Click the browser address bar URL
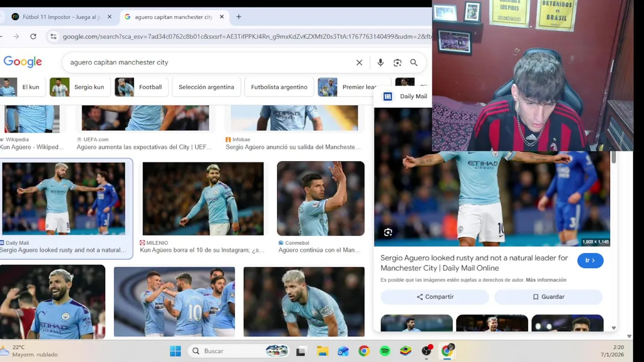 247,36
